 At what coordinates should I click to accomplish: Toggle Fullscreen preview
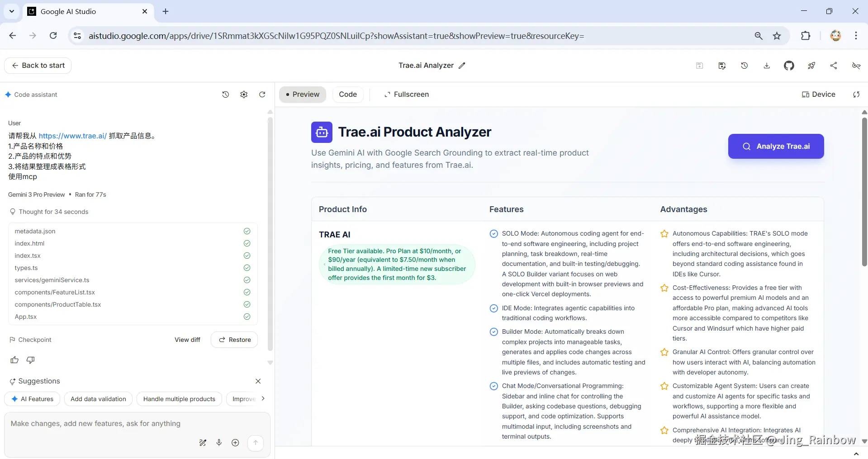(406, 95)
